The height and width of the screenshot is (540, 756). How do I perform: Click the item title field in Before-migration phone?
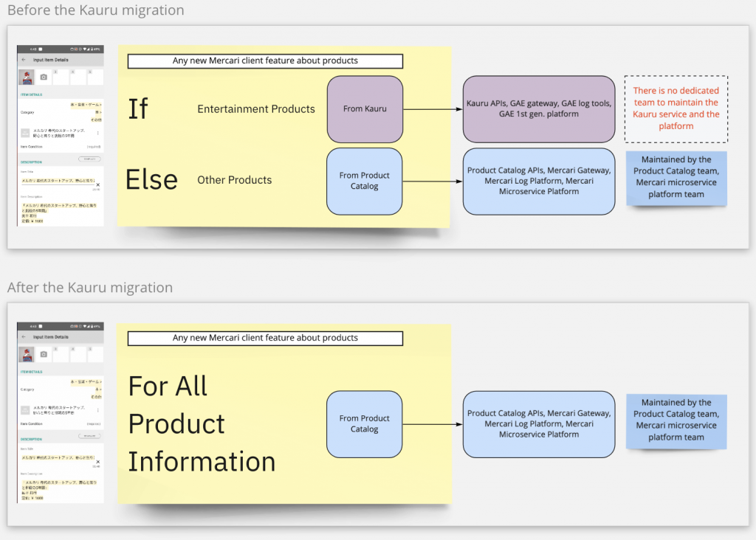[58, 181]
